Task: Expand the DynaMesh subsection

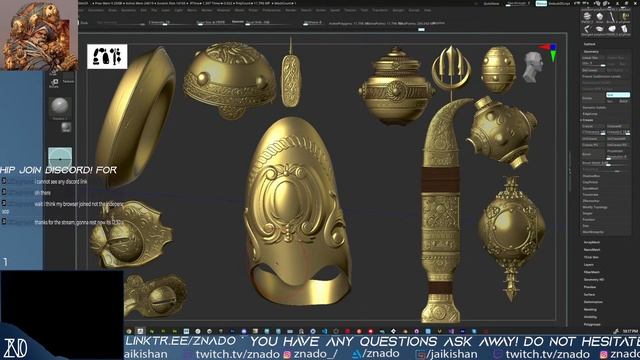Action: [590, 189]
